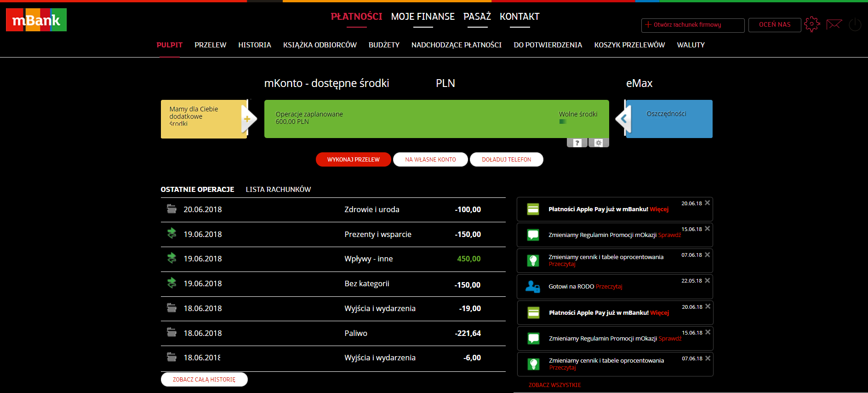Click the -6,00 amount
The image size is (868, 393).
[472, 358]
